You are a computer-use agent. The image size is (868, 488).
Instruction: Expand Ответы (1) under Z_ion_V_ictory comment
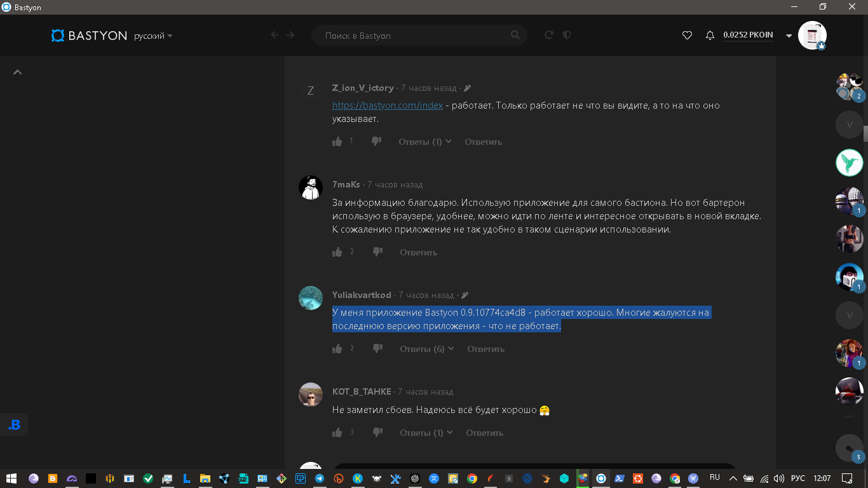[425, 142]
